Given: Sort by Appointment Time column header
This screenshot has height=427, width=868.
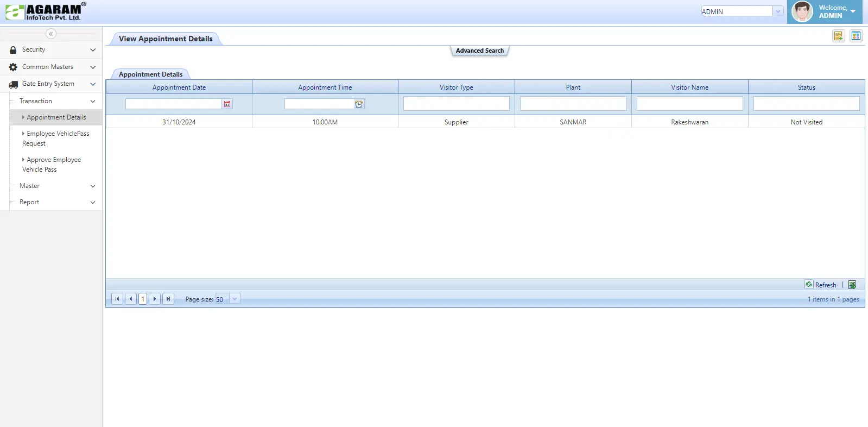Looking at the screenshot, I should [x=325, y=87].
